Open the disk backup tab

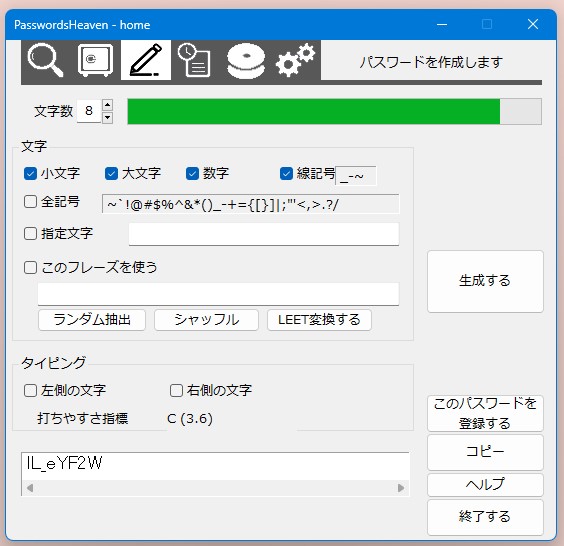246,60
